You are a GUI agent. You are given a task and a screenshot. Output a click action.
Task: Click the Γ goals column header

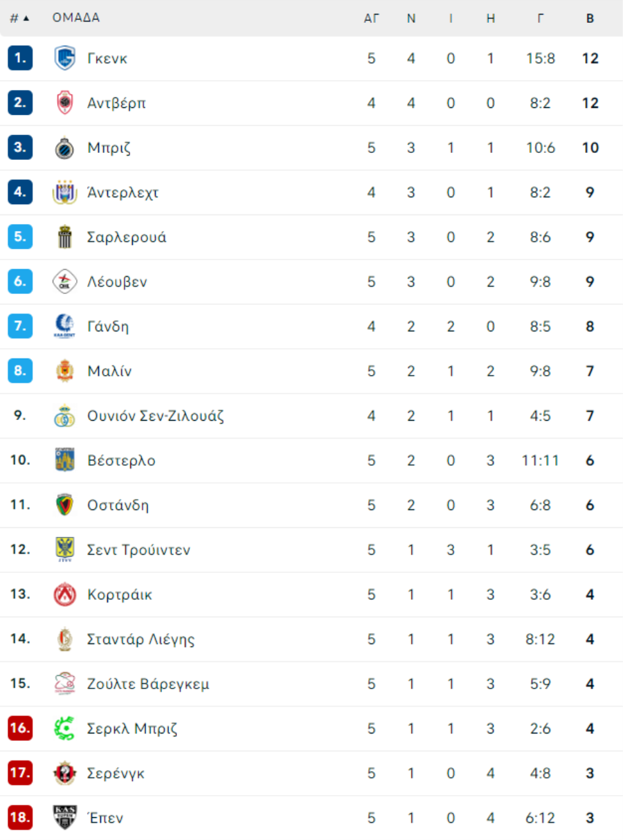[541, 19]
